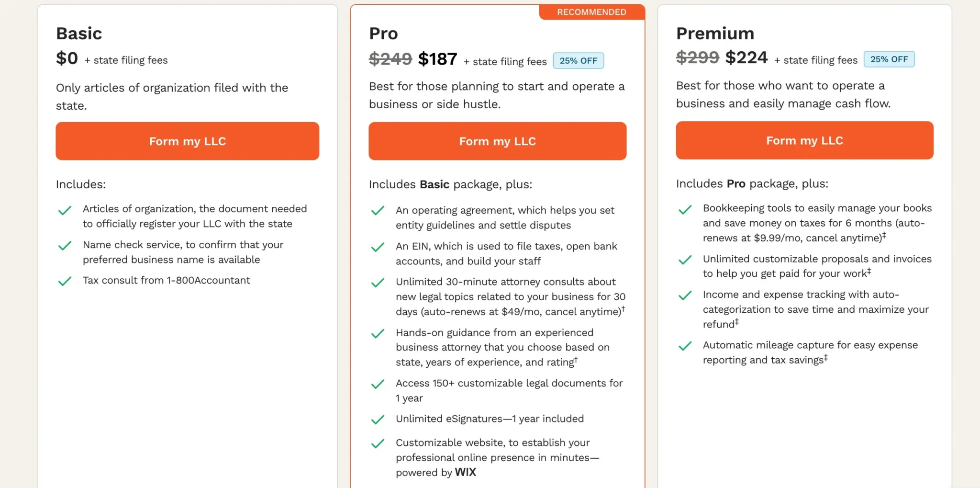Image resolution: width=980 pixels, height=488 pixels.
Task: Click Form my LLC under Premium plan
Action: 804,140
